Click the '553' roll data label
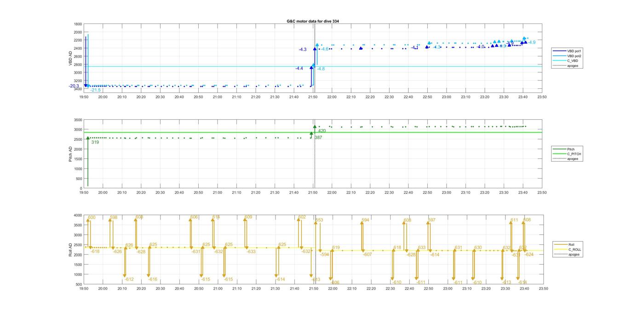Screen dimensions: 644x319 pos(319,220)
